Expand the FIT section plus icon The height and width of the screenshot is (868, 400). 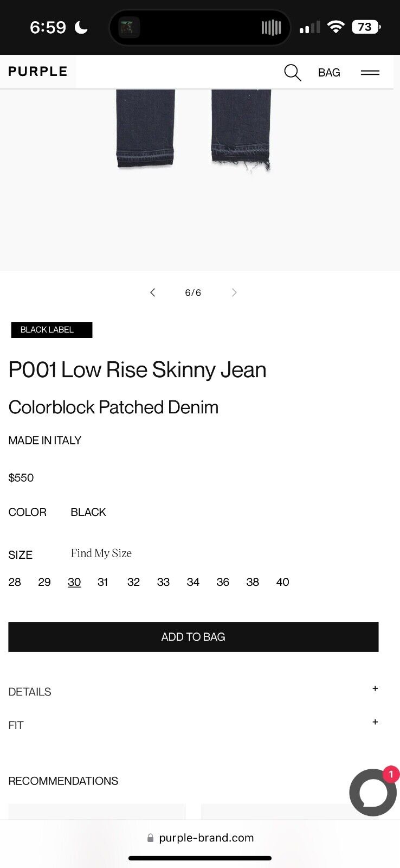tap(375, 722)
